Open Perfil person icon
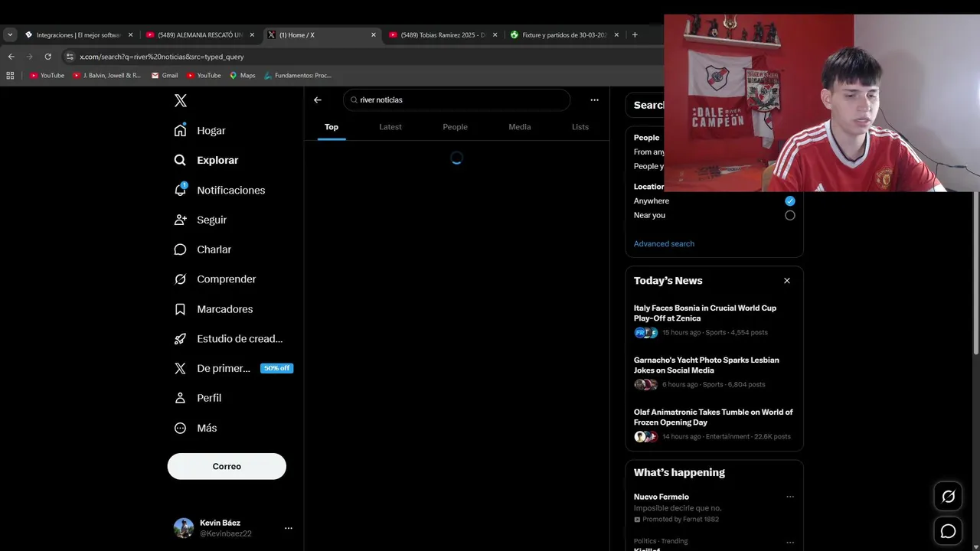The image size is (980, 551). (x=180, y=398)
